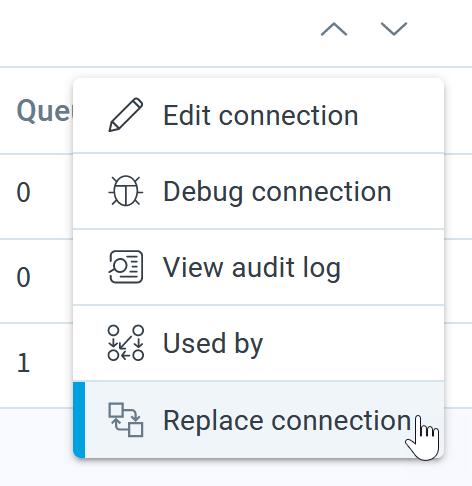Open the View audit log entry
The width and height of the screenshot is (472, 486).
pyautogui.click(x=252, y=268)
